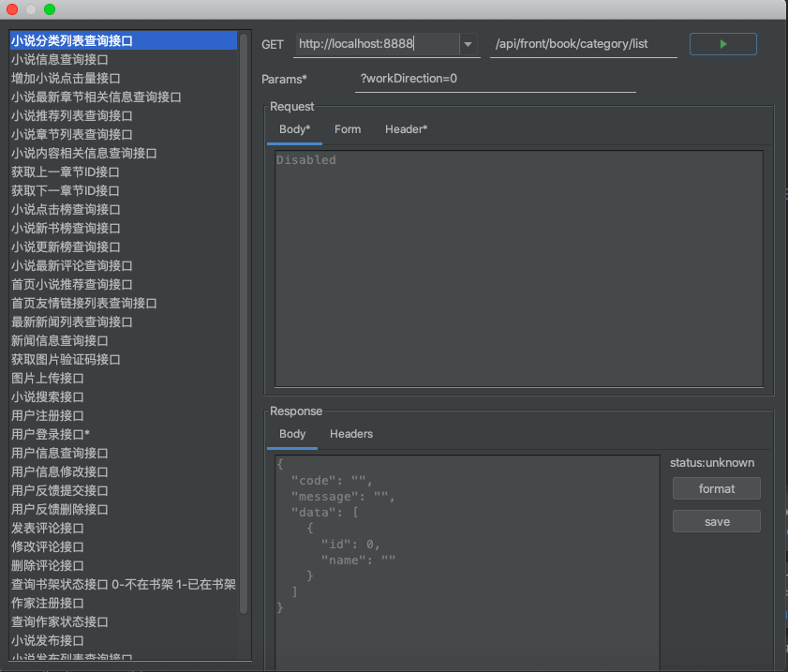This screenshot has height=672, width=788.
Task: Click the Params field ?workDirection=0
Action: pyautogui.click(x=495, y=79)
